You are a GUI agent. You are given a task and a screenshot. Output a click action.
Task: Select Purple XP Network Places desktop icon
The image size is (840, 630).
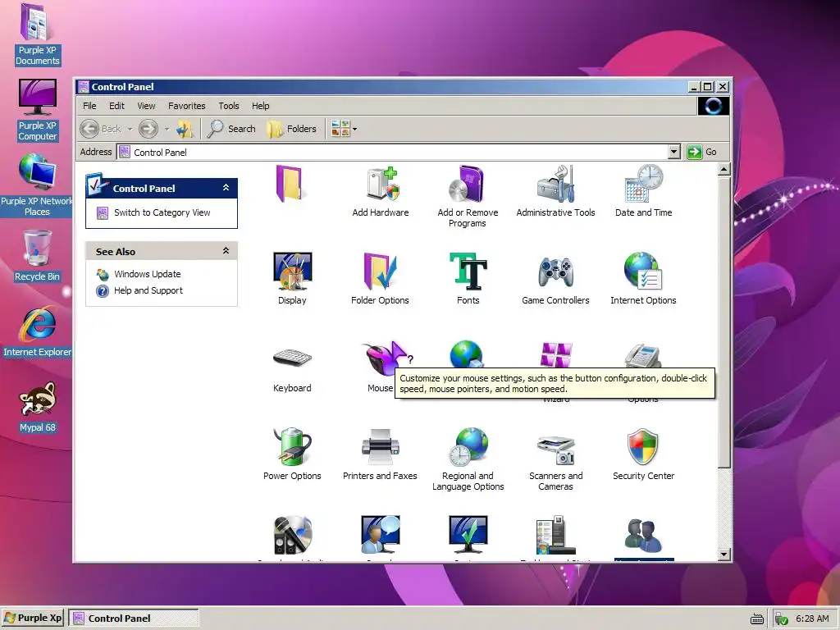(36, 185)
